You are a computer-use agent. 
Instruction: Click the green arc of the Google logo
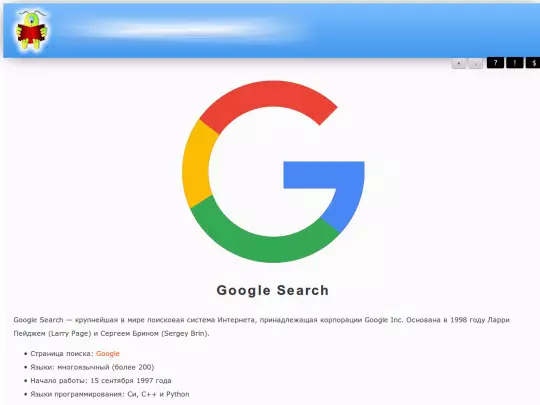click(x=262, y=241)
